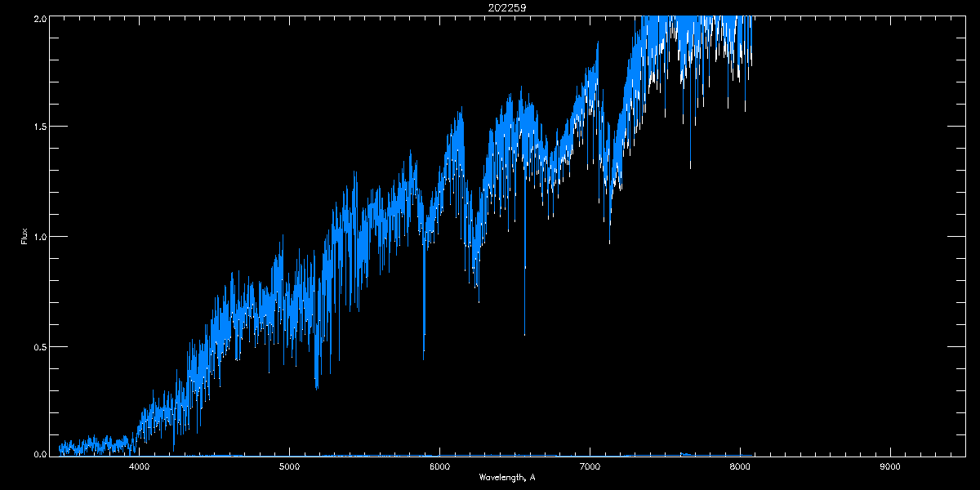Click the spectrum peak near 6150
This screenshot has width=980, height=490.
pyautogui.click(x=461, y=108)
